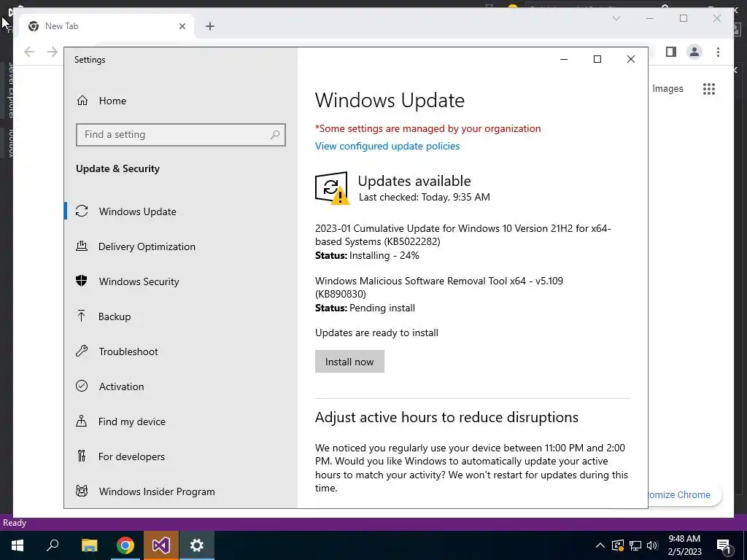Image resolution: width=747 pixels, height=560 pixels.
Task: Open Windows Insider Program page
Action: point(157,491)
